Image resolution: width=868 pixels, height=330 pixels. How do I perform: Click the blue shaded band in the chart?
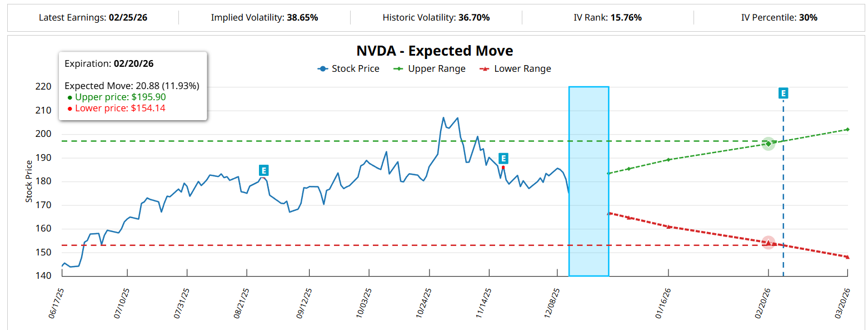pyautogui.click(x=588, y=181)
